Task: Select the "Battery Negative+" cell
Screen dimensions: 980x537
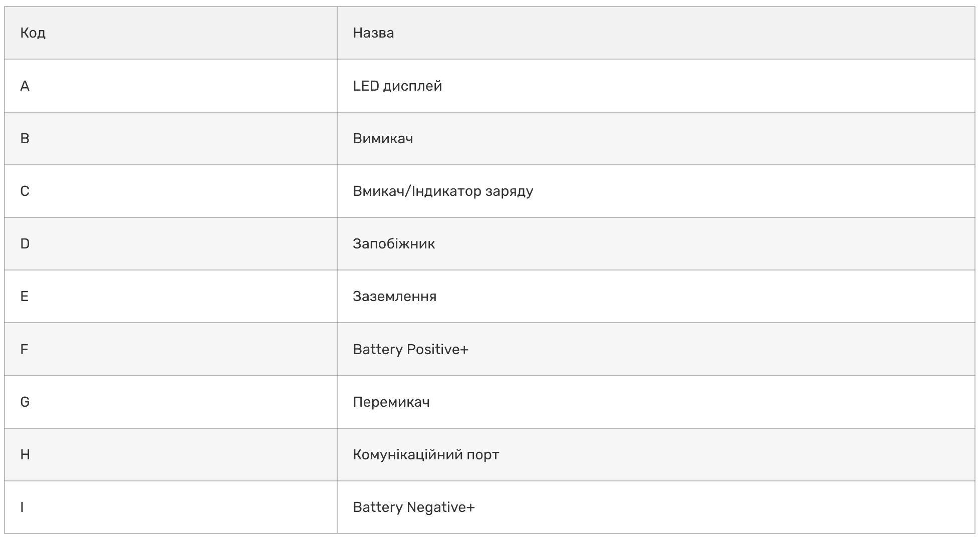Action: pyautogui.click(x=413, y=507)
